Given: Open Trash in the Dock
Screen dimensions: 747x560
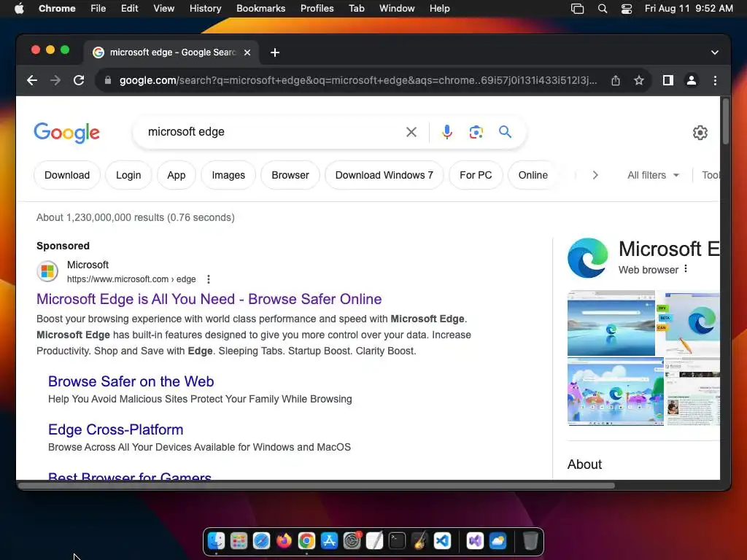Looking at the screenshot, I should (530, 541).
